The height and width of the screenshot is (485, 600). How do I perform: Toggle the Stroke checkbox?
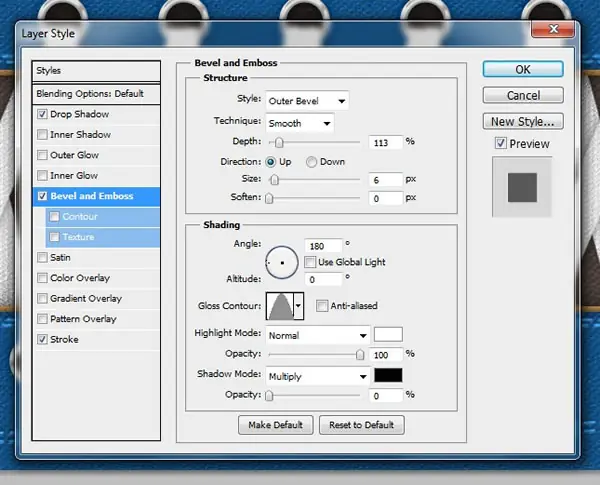[42, 340]
